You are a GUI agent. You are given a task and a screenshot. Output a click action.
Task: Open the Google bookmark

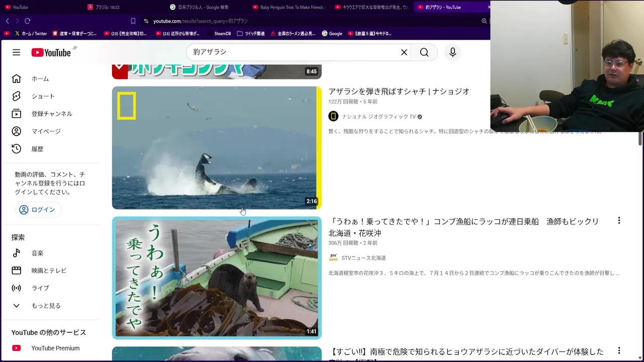[x=332, y=34]
